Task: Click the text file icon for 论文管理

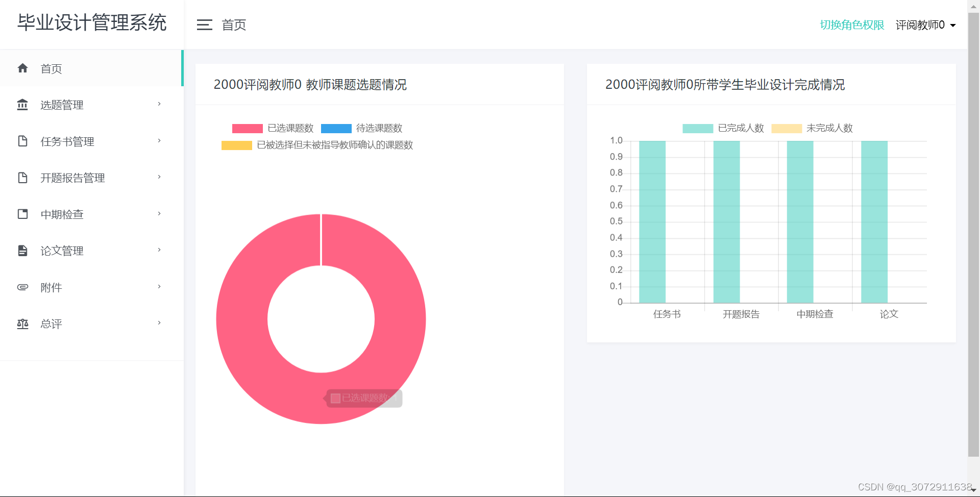Action: 22,251
